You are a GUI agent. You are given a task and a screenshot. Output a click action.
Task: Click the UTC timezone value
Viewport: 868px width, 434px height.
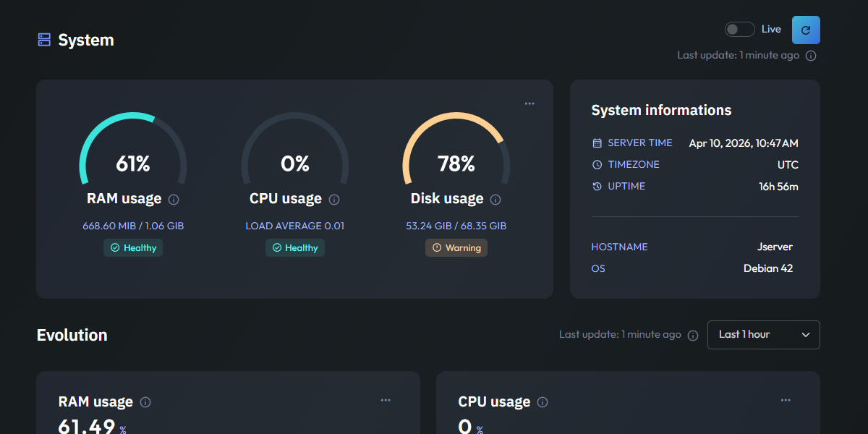[x=788, y=165]
